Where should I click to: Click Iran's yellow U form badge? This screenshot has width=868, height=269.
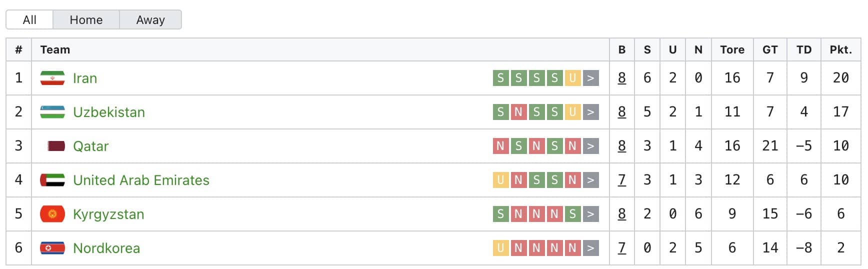572,78
